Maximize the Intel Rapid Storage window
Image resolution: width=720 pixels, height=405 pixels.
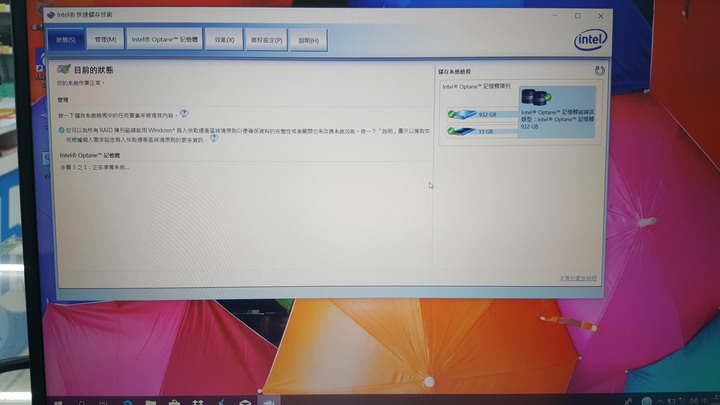tap(578, 16)
